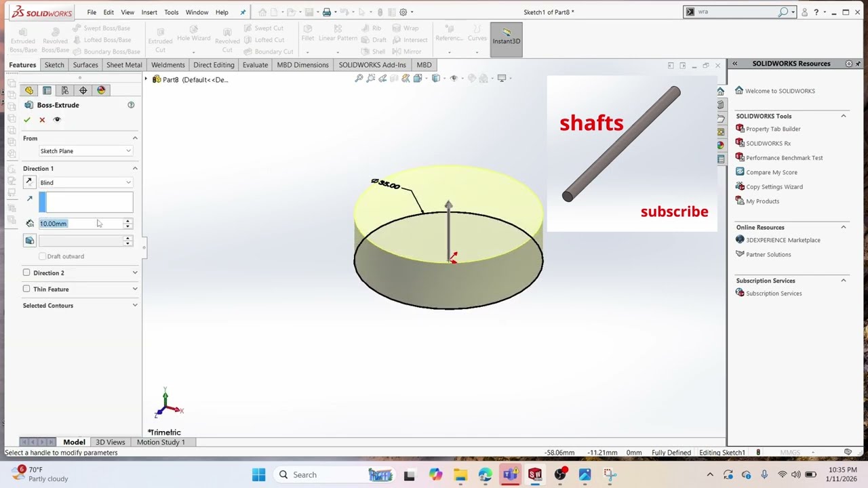868x488 pixels.
Task: Open the settings gear in the Resources pane header
Action: click(x=848, y=64)
